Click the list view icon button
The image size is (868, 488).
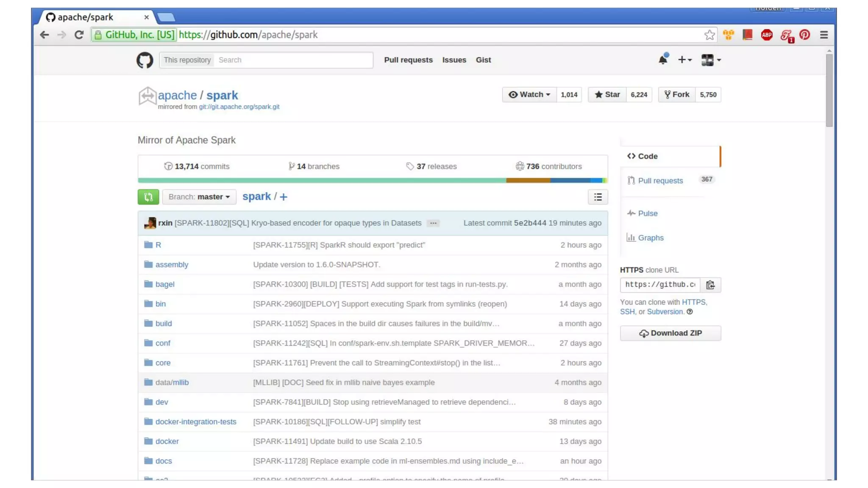598,197
